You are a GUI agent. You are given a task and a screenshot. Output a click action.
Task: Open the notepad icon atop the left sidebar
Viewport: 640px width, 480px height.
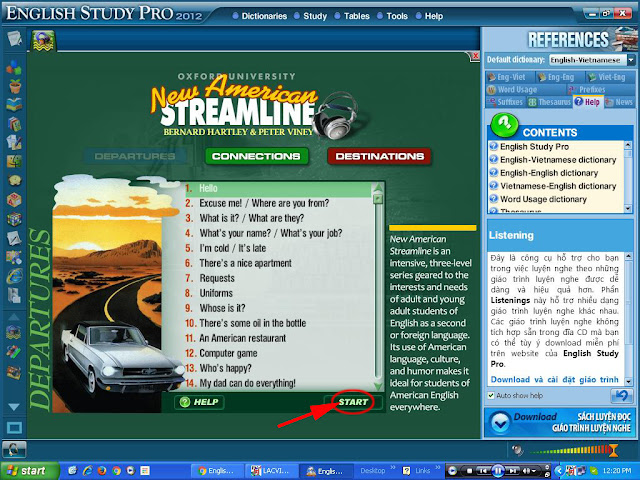tap(14, 39)
